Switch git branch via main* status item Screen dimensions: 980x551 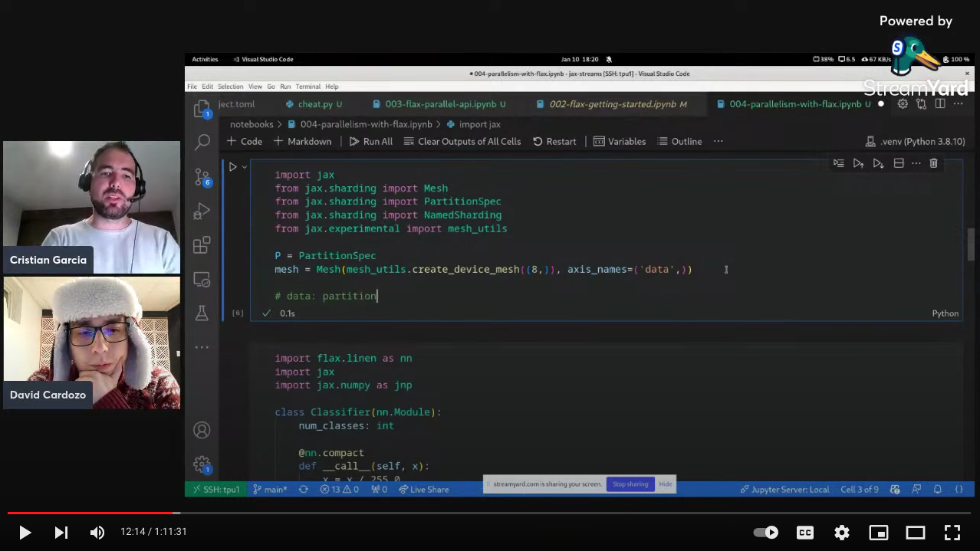point(270,489)
